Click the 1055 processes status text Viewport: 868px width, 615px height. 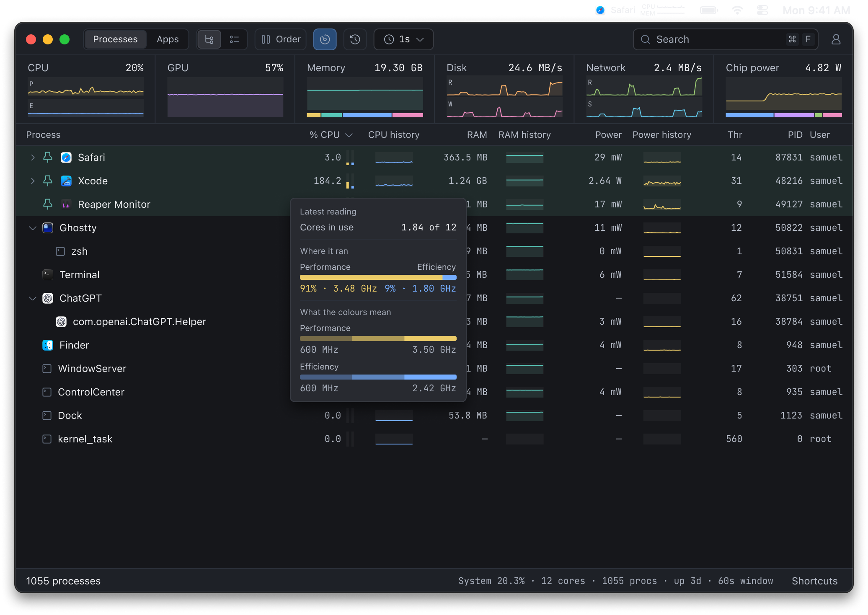[x=63, y=581]
